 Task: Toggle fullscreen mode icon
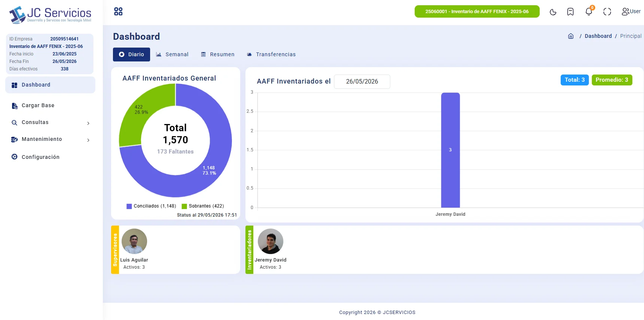pos(607,12)
